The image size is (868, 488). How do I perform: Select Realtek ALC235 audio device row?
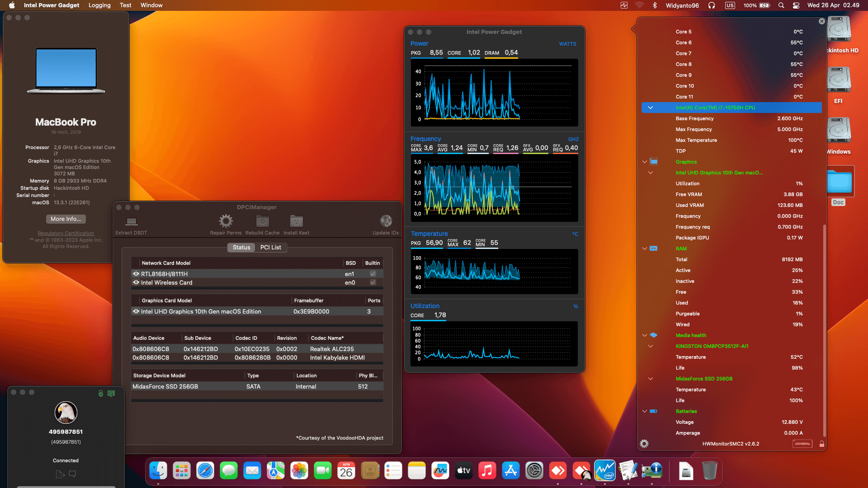point(257,349)
